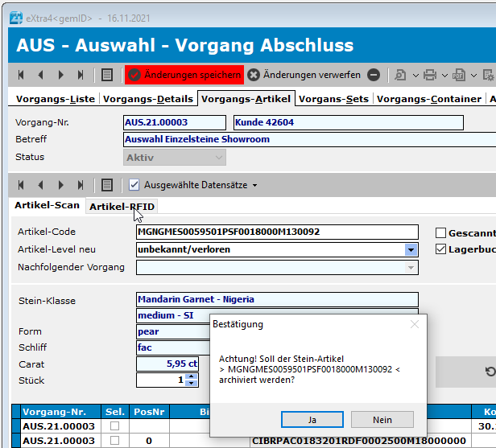496x448 pixels.
Task: Switch to the Artikel-RFID tab
Action: pos(122,207)
